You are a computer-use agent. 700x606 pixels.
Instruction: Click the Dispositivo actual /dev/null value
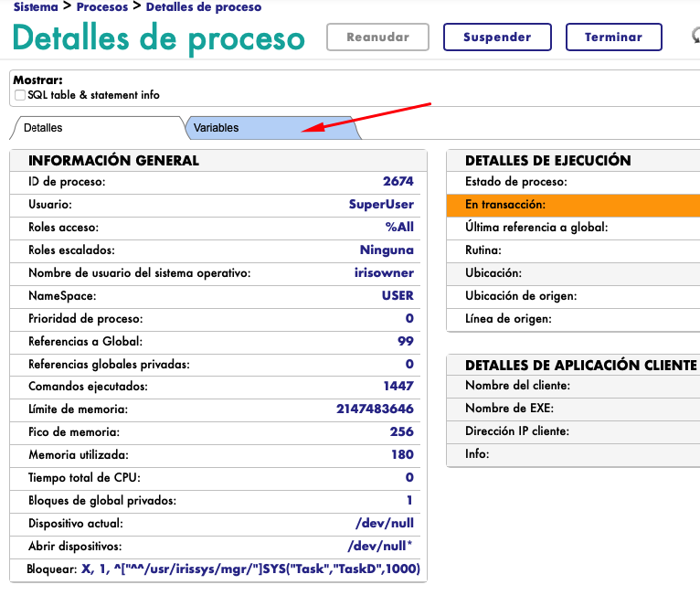(384, 524)
